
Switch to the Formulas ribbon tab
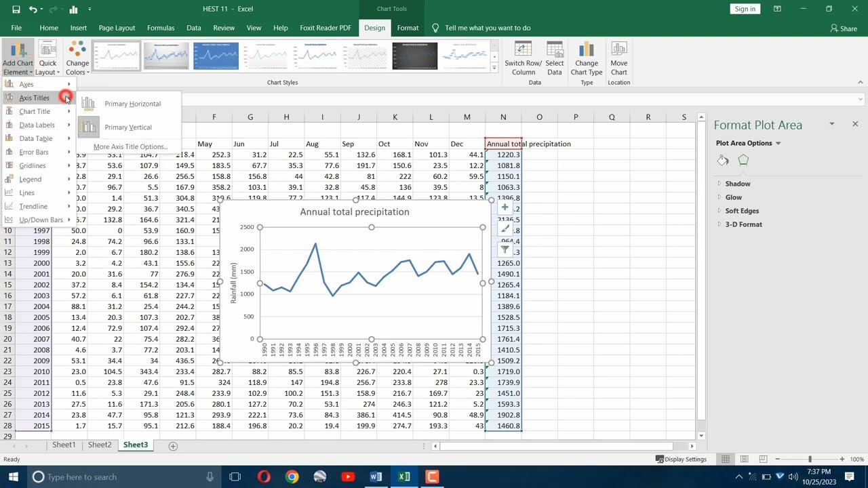tap(161, 28)
